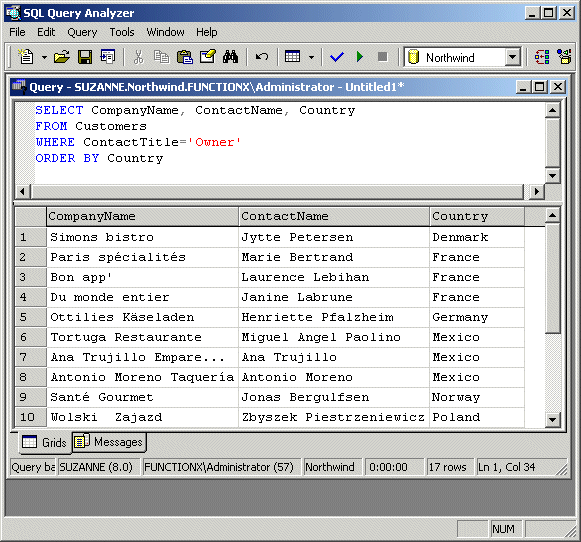Open the Tools menu

tap(122, 32)
